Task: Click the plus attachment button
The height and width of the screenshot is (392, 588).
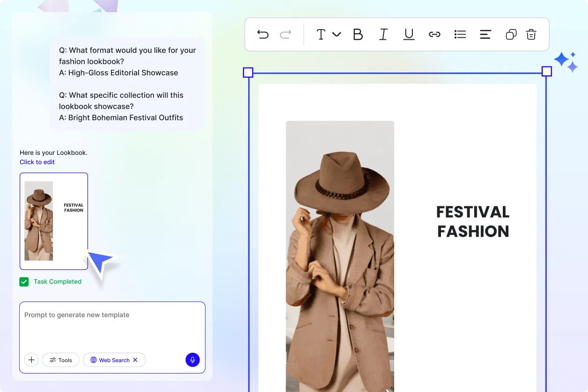Action: [x=31, y=360]
